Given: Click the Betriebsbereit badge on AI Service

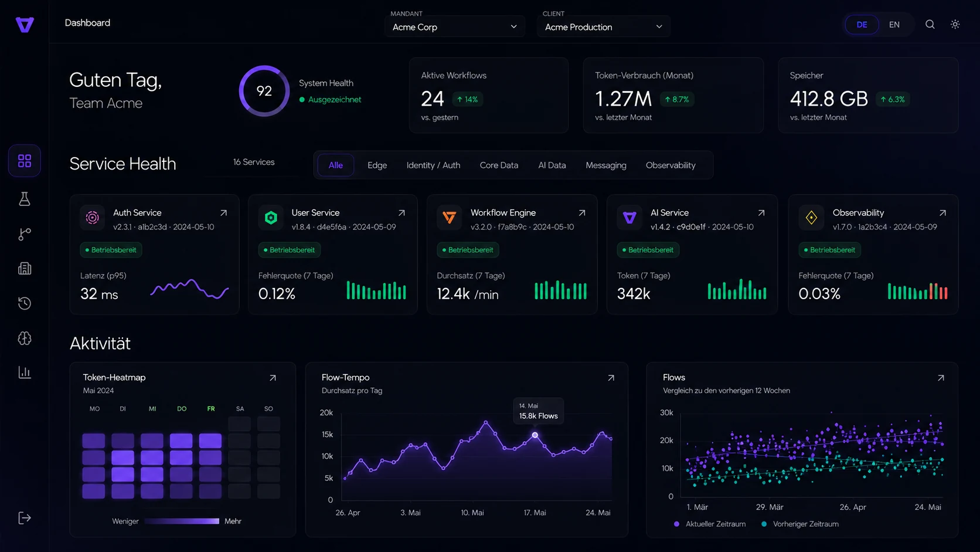Looking at the screenshot, I should coord(648,250).
